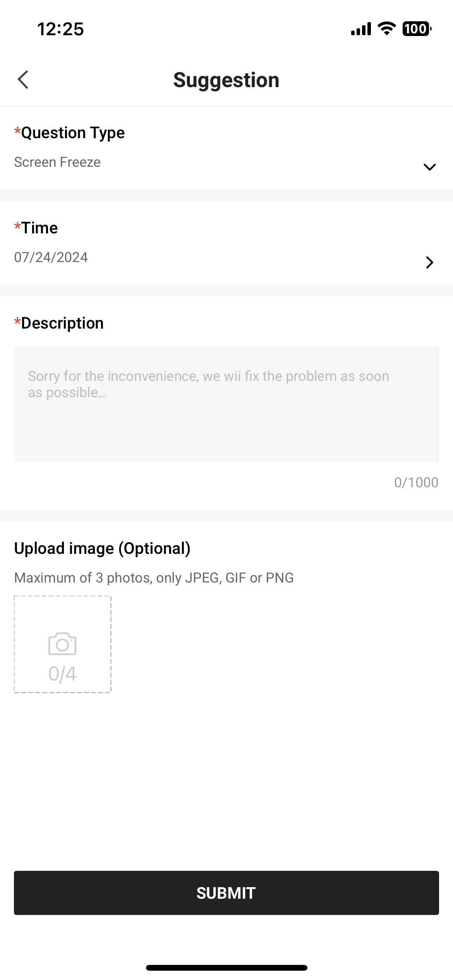Image resolution: width=453 pixels, height=980 pixels.
Task: Tap the Description field label
Action: [x=59, y=323]
